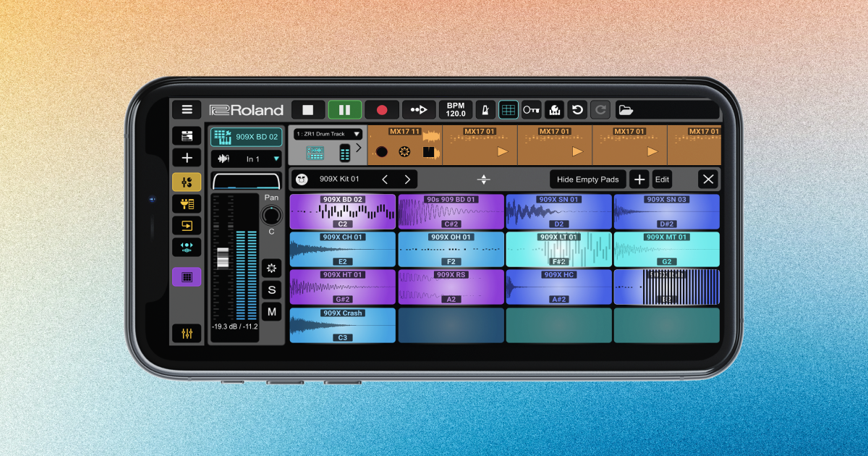Select the 909X BD 02 instrument header

pos(247,137)
